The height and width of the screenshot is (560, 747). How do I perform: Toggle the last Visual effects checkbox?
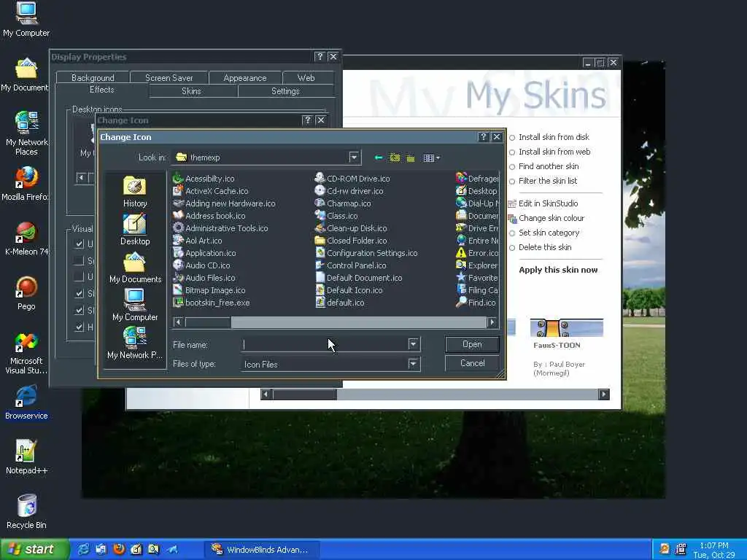[79, 327]
